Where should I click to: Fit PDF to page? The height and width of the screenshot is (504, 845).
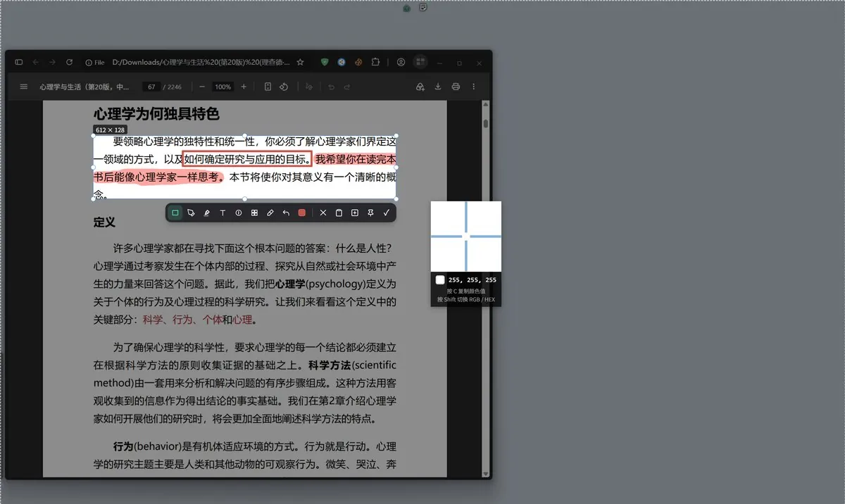268,87
